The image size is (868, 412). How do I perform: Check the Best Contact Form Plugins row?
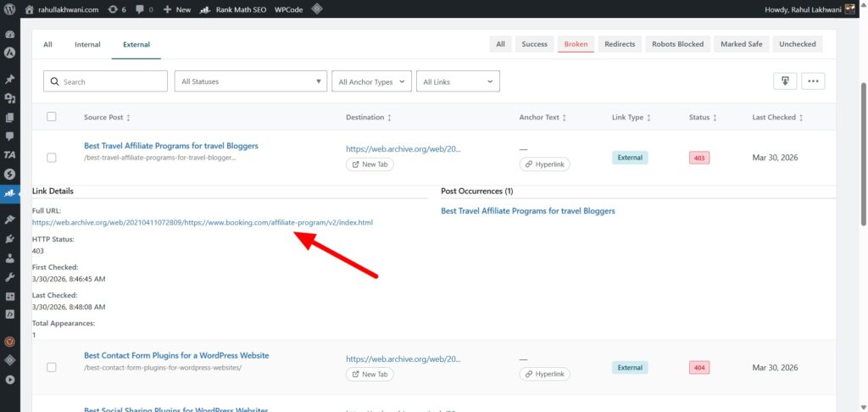tap(52, 367)
